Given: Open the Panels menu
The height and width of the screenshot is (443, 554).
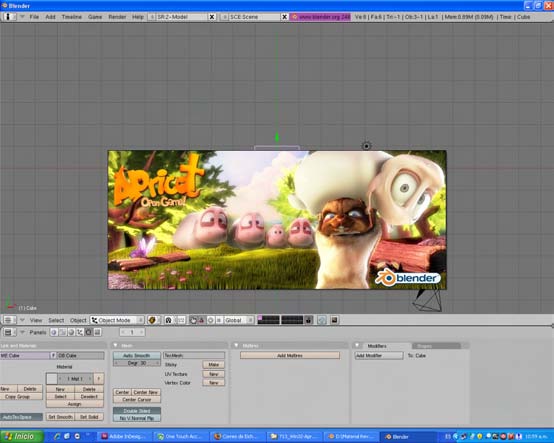Looking at the screenshot, I should click(38, 332).
